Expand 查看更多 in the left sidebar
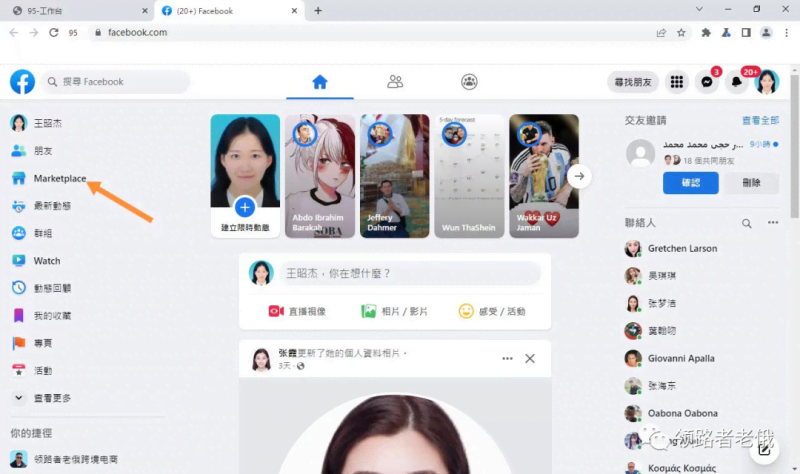Screen dimensions: 800x474 pyautogui.click(x=50, y=397)
